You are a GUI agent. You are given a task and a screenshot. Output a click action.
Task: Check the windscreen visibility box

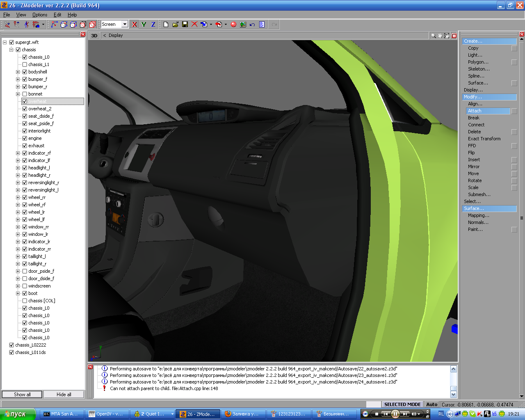pyautogui.click(x=25, y=286)
